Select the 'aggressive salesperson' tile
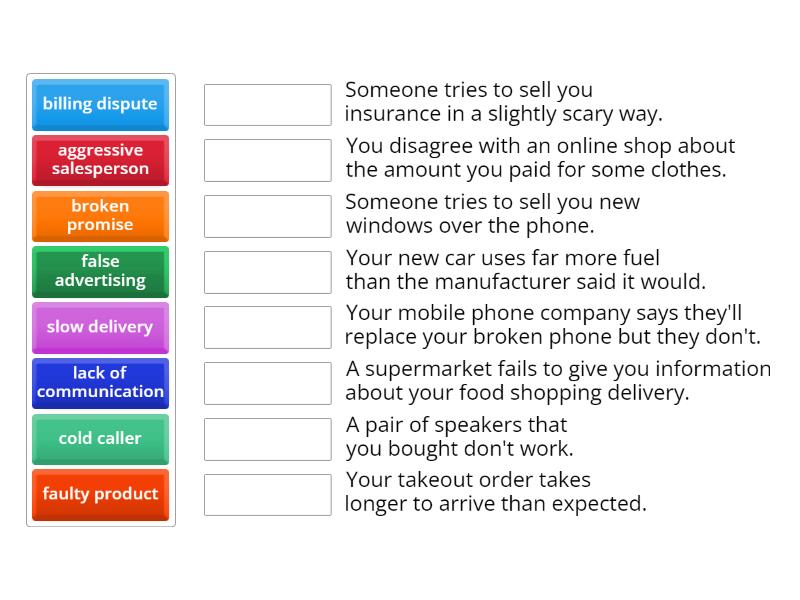Image resolution: width=800 pixels, height=600 pixels. click(100, 160)
